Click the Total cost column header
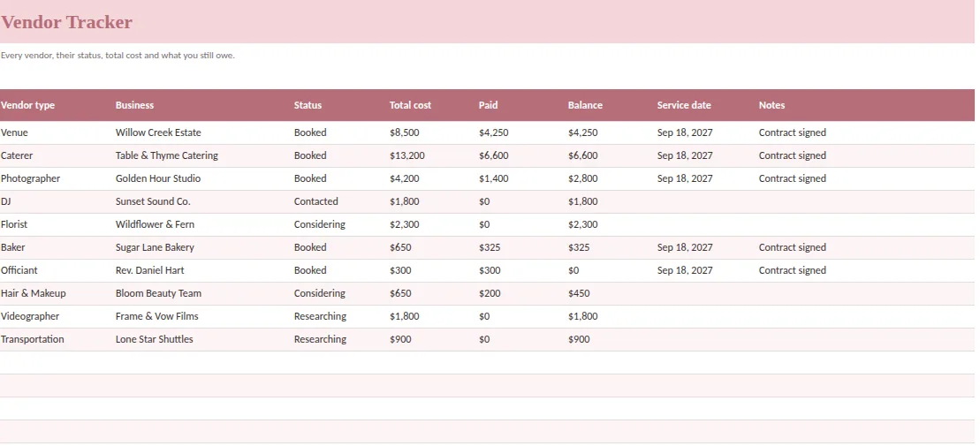The image size is (980, 446). point(410,105)
